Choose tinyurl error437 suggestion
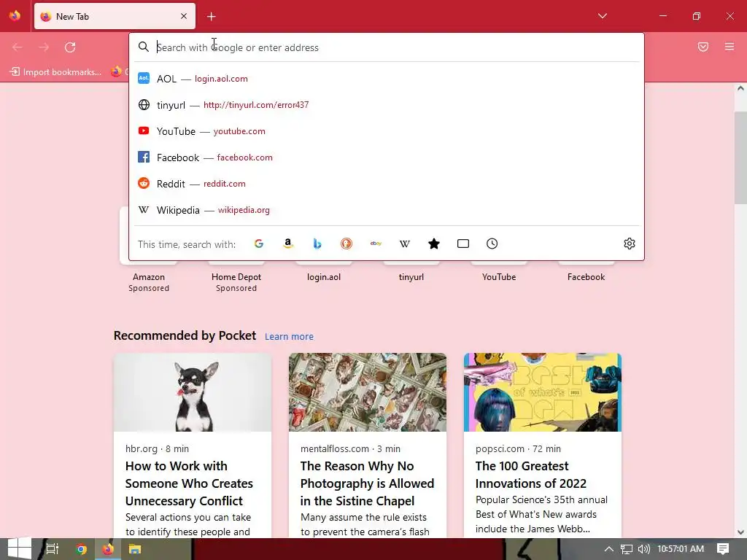 [x=387, y=105]
